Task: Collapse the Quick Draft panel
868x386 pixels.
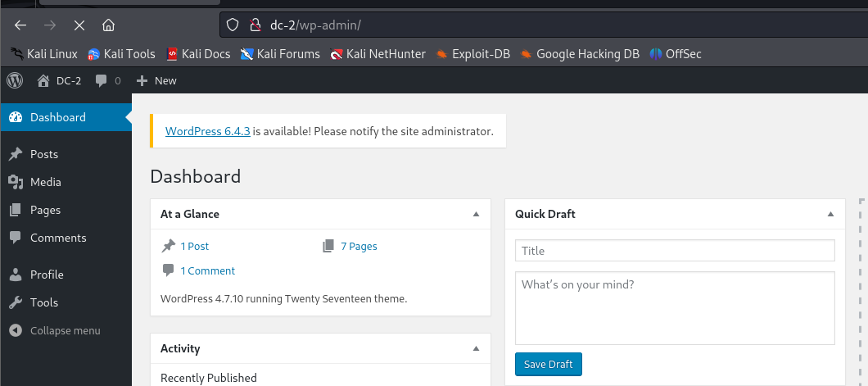Action: point(830,215)
